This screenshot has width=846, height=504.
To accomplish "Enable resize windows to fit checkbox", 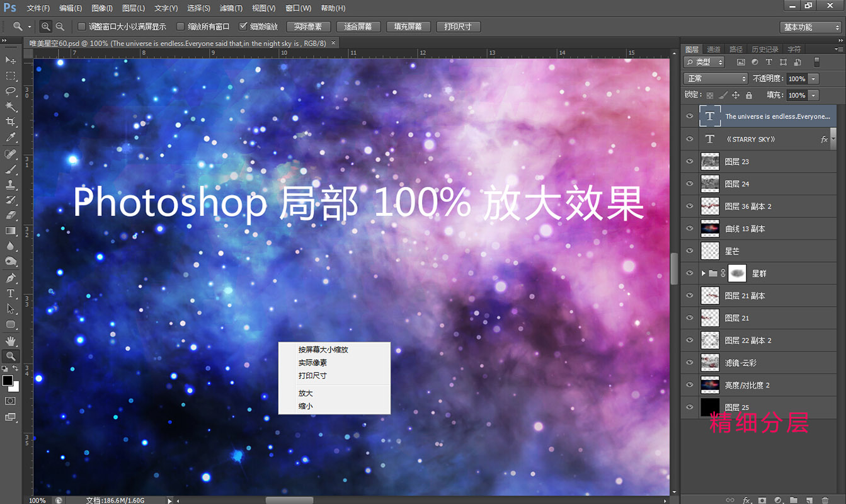I will pyautogui.click(x=81, y=26).
